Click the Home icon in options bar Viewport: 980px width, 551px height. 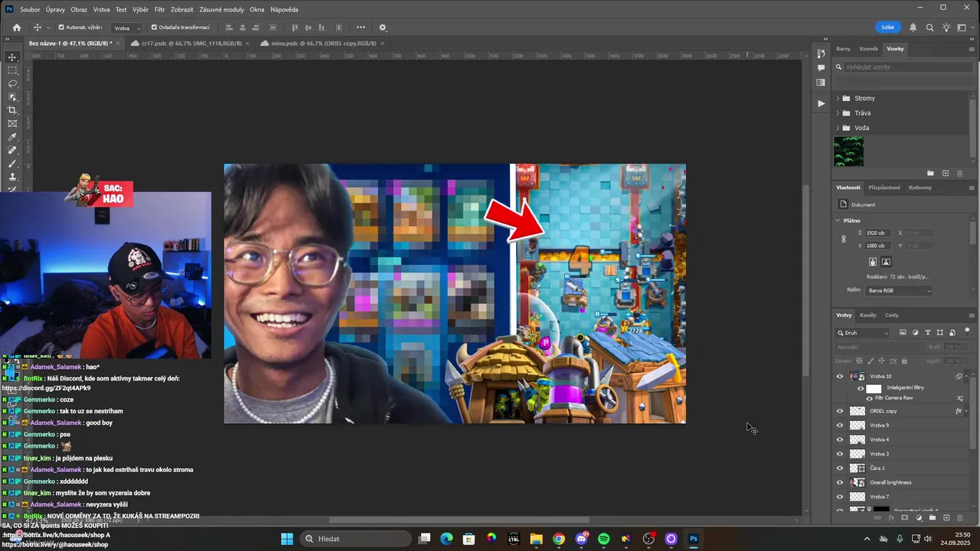[x=17, y=28]
